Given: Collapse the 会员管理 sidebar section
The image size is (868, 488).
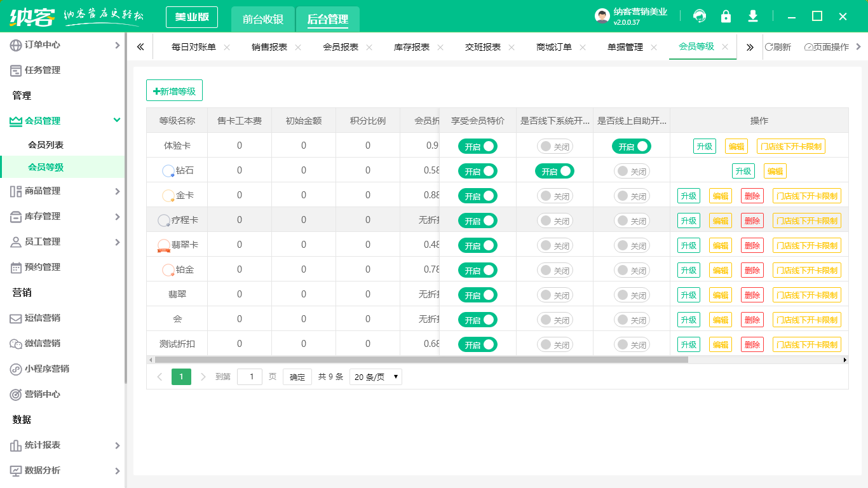Looking at the screenshot, I should click(x=41, y=119).
